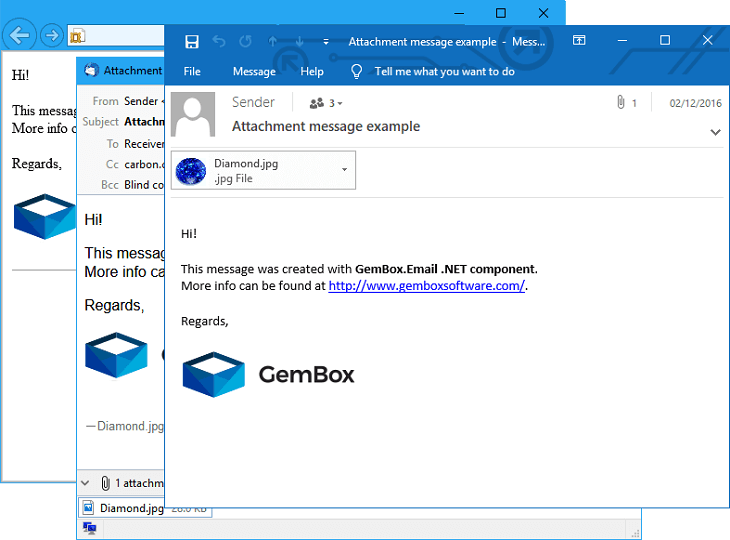
Task: Go to next item with down arrow
Action: pyautogui.click(x=299, y=42)
